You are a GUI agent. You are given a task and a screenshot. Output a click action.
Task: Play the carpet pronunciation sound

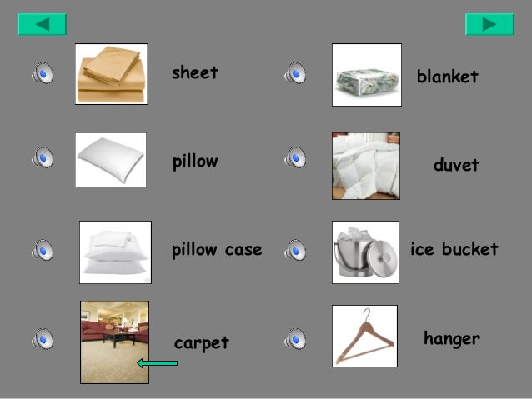[x=43, y=338]
